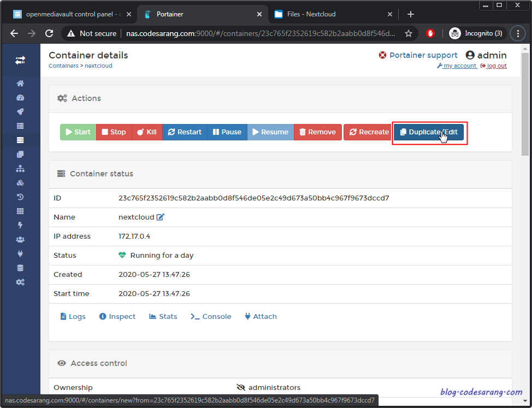The image size is (532, 408).
Task: Restart the container
Action: pos(185,132)
